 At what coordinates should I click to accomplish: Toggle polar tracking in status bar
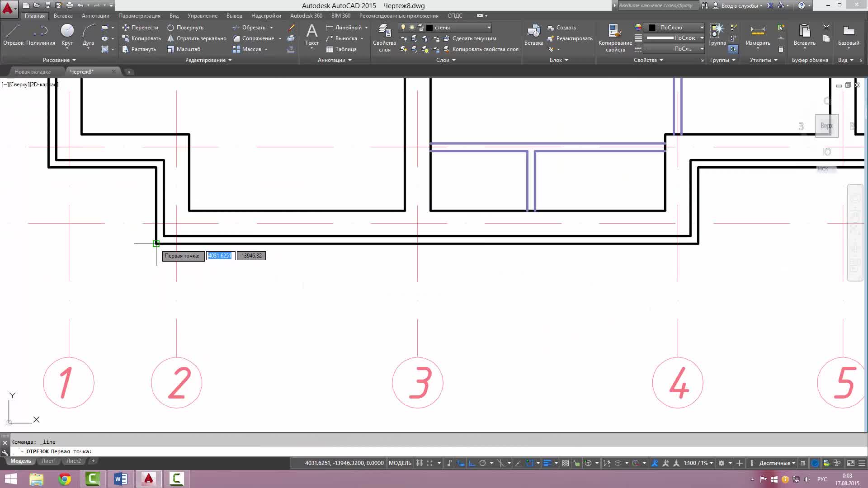pos(482,463)
